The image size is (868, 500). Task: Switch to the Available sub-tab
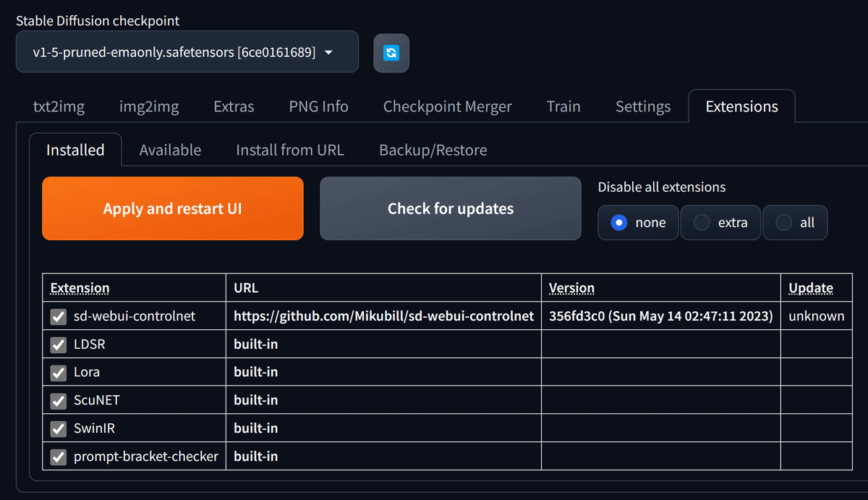(170, 150)
